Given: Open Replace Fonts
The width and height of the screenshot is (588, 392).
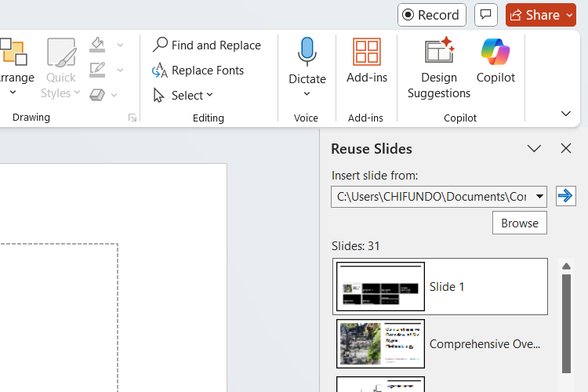Looking at the screenshot, I should pyautogui.click(x=198, y=71).
